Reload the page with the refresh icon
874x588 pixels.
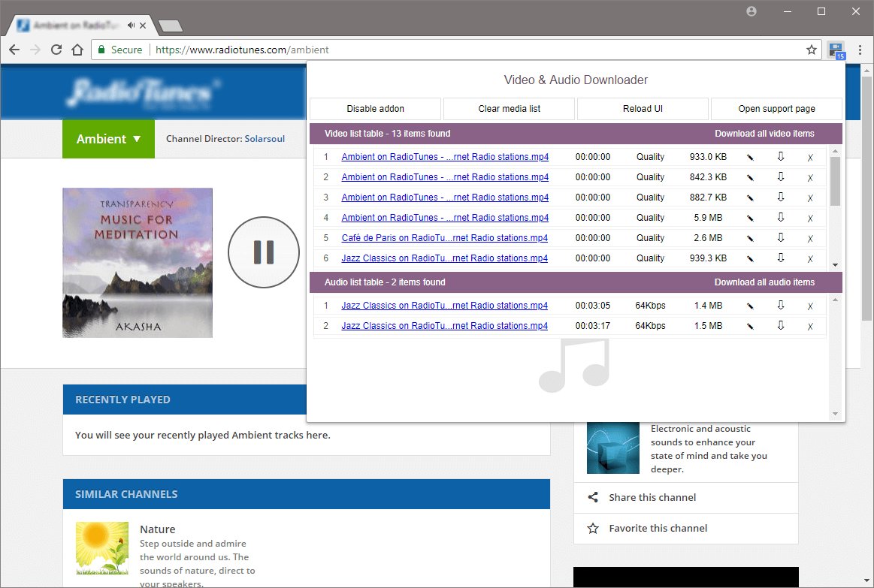[x=56, y=50]
